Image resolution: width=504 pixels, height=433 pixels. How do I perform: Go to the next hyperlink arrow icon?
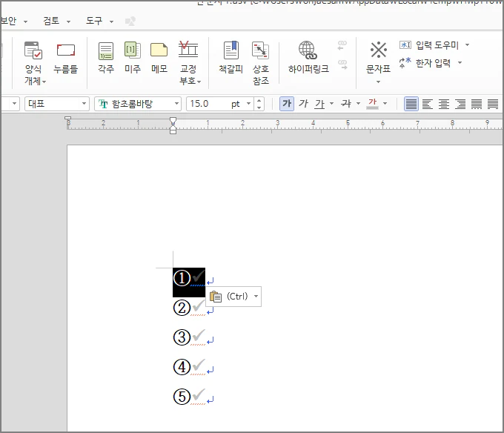[x=342, y=65]
